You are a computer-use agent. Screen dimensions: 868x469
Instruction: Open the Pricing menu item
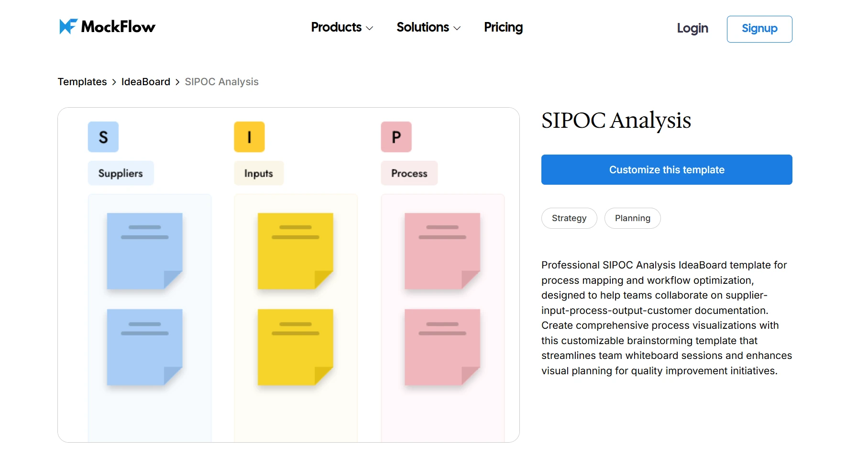[503, 28]
